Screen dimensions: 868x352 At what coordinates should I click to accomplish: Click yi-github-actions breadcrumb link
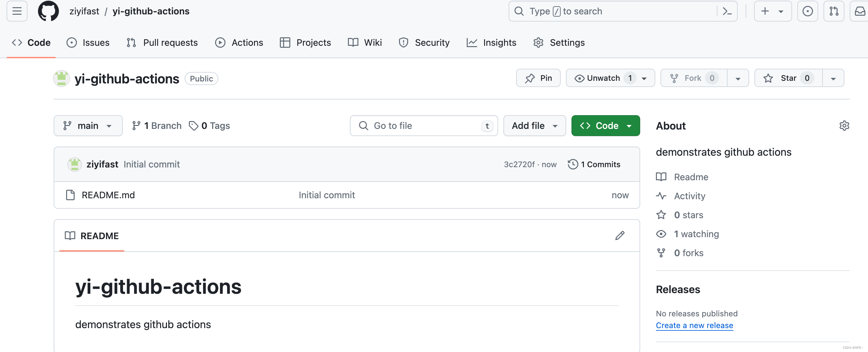tap(151, 11)
